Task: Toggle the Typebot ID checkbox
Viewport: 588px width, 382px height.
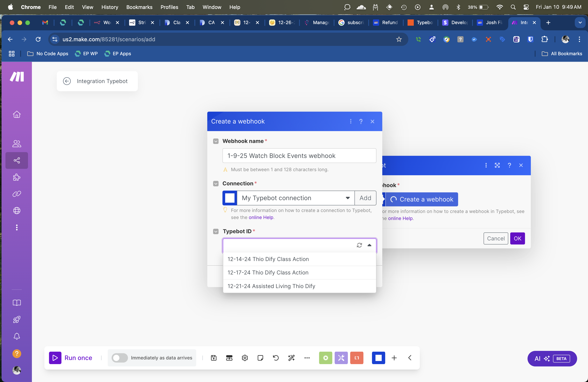Action: pyautogui.click(x=216, y=231)
